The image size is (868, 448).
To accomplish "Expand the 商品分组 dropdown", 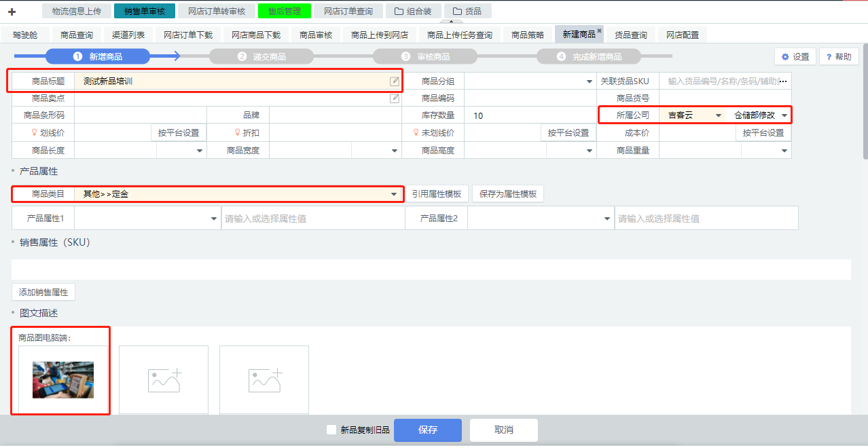I will click(x=589, y=81).
